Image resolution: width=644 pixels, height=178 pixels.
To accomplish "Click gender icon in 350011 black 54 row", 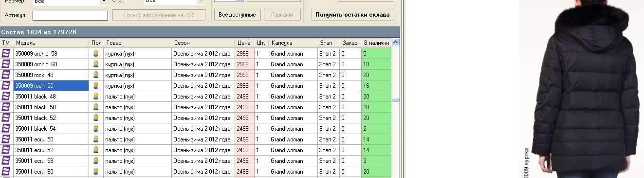I will 96,128.
